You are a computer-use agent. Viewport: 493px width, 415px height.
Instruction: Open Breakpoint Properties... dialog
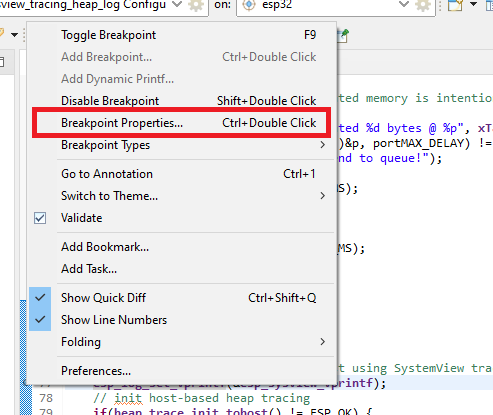(182, 123)
